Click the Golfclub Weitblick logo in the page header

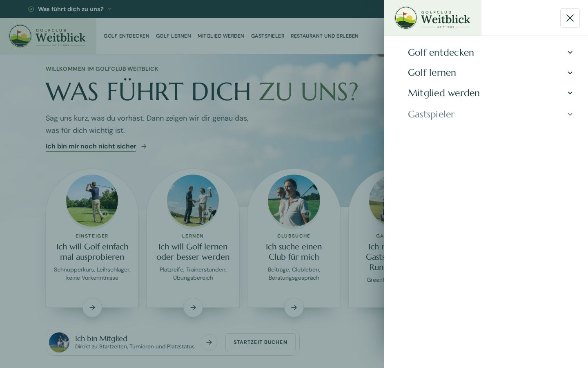[47, 36]
